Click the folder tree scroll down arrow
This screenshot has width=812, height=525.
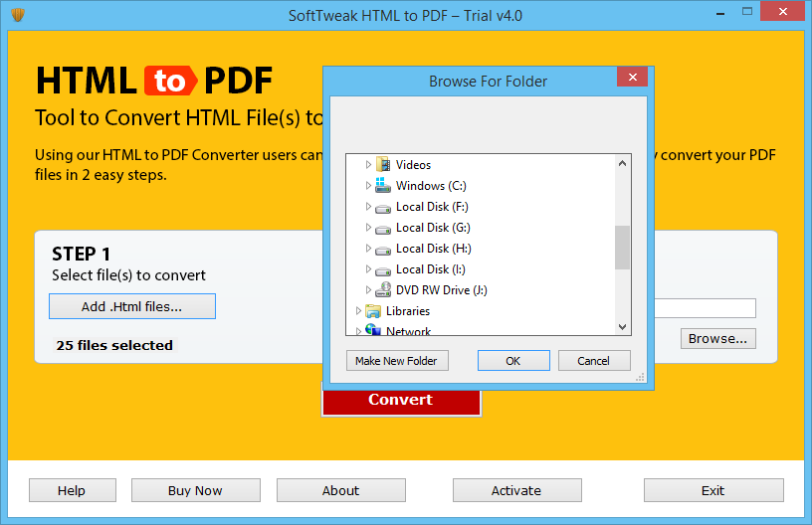click(623, 326)
